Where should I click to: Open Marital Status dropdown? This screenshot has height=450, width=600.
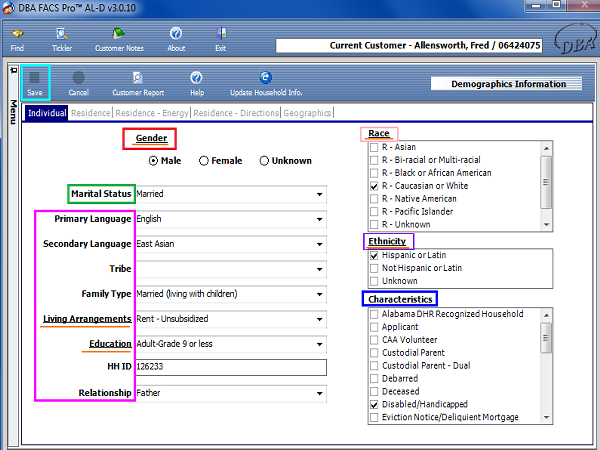click(320, 194)
